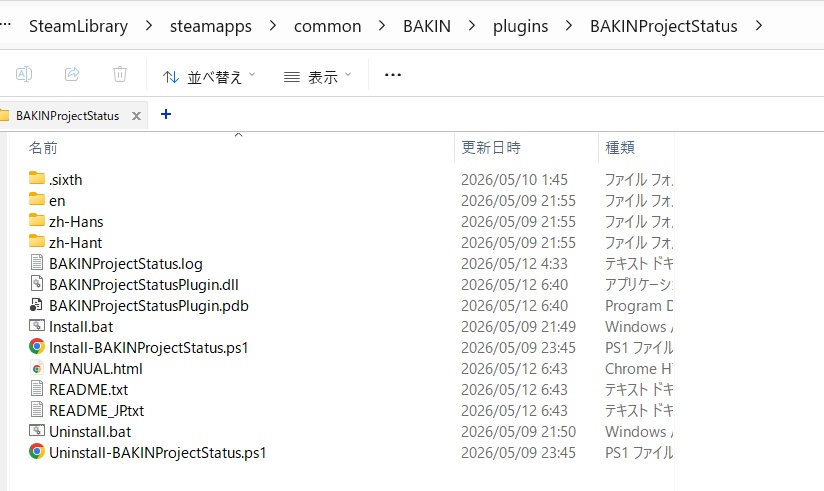Click the Delete trash icon
The width and height of the screenshot is (824, 491).
120,74
